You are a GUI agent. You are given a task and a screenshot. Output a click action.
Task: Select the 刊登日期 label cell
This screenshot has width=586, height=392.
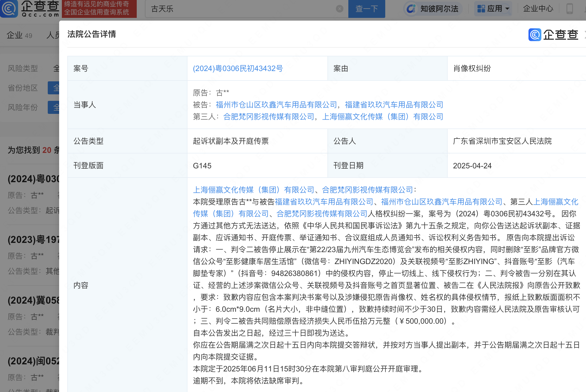coord(387,166)
